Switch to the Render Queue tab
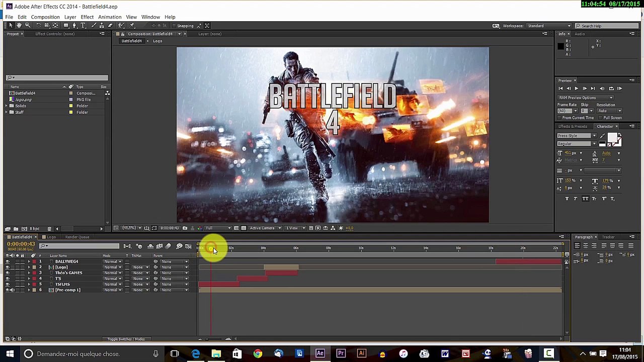The height and width of the screenshot is (362, 644). (x=77, y=237)
